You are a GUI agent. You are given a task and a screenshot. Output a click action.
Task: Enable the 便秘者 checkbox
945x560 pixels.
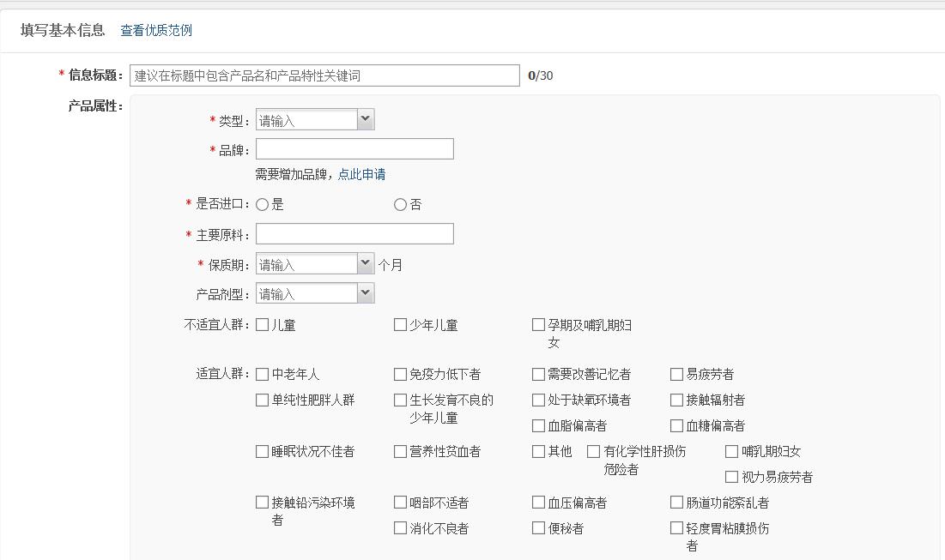536,528
